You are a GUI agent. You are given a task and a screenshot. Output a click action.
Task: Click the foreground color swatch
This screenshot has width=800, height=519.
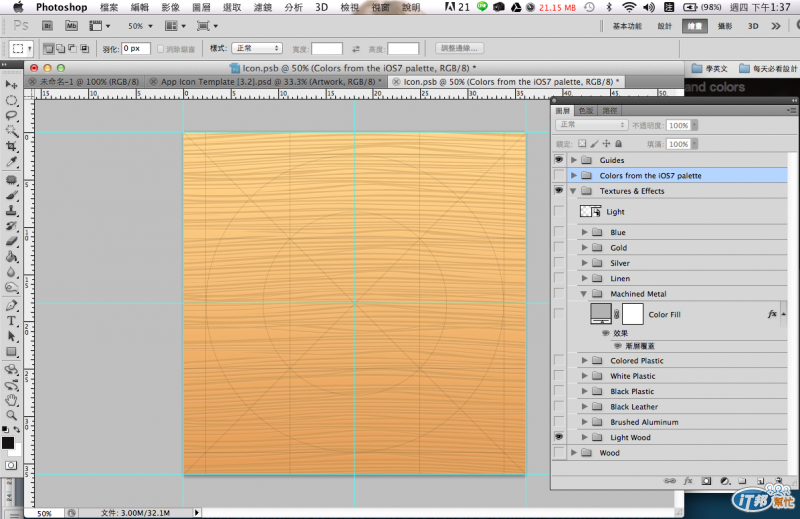[x=8, y=442]
